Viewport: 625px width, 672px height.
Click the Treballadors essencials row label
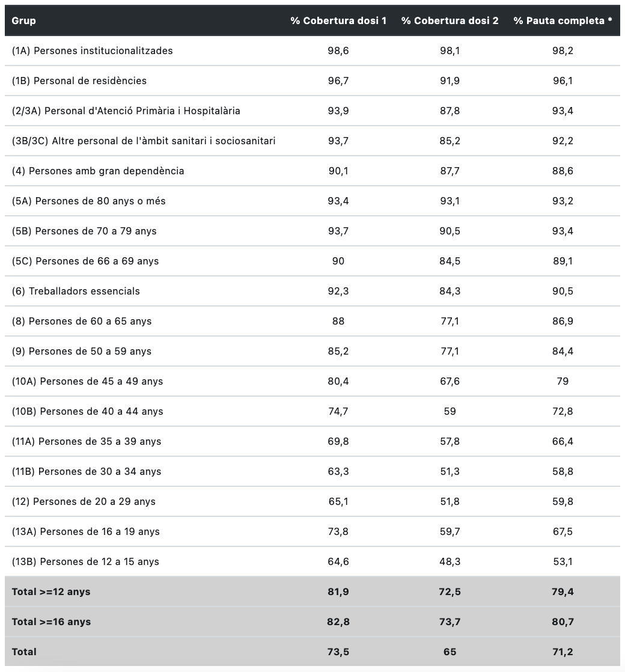pos(76,292)
